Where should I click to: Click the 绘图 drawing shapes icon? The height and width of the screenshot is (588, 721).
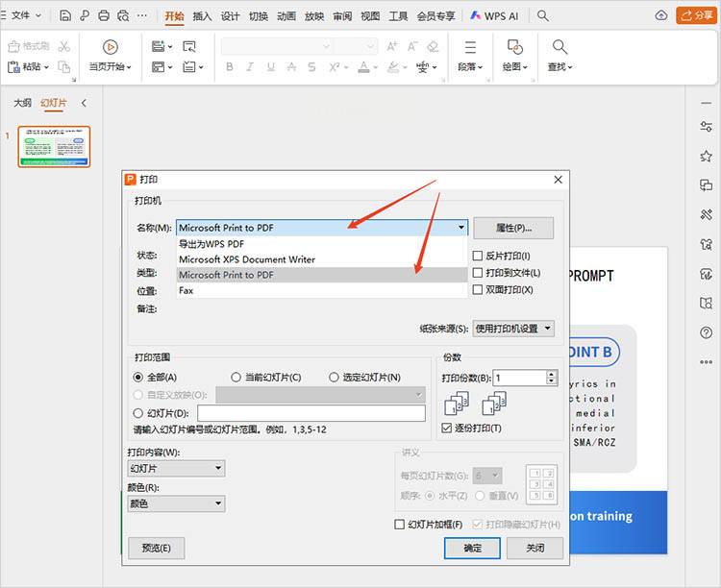[x=514, y=47]
